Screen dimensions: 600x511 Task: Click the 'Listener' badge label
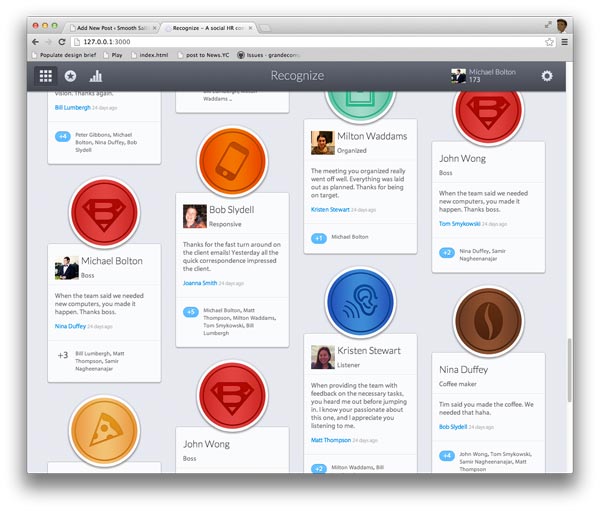(x=348, y=365)
